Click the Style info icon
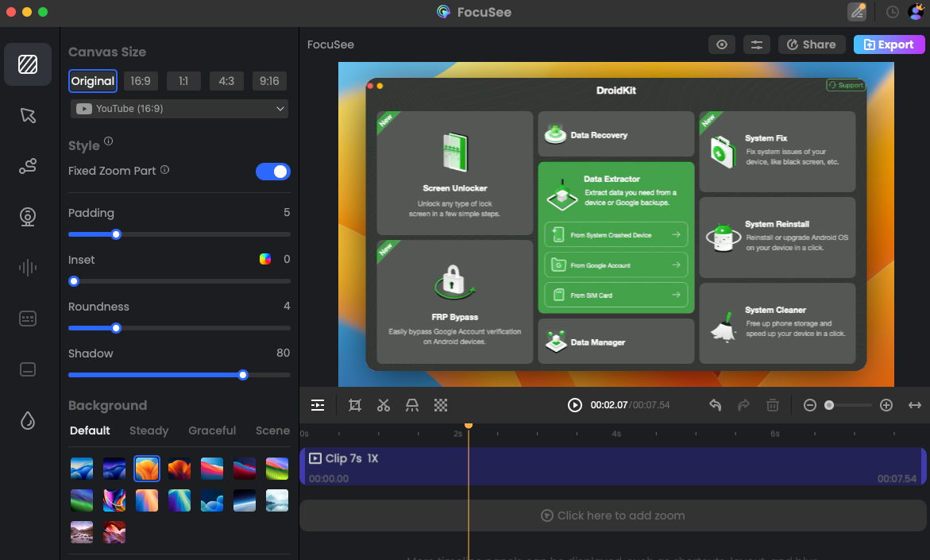Screen dimensions: 930x560 109,141
